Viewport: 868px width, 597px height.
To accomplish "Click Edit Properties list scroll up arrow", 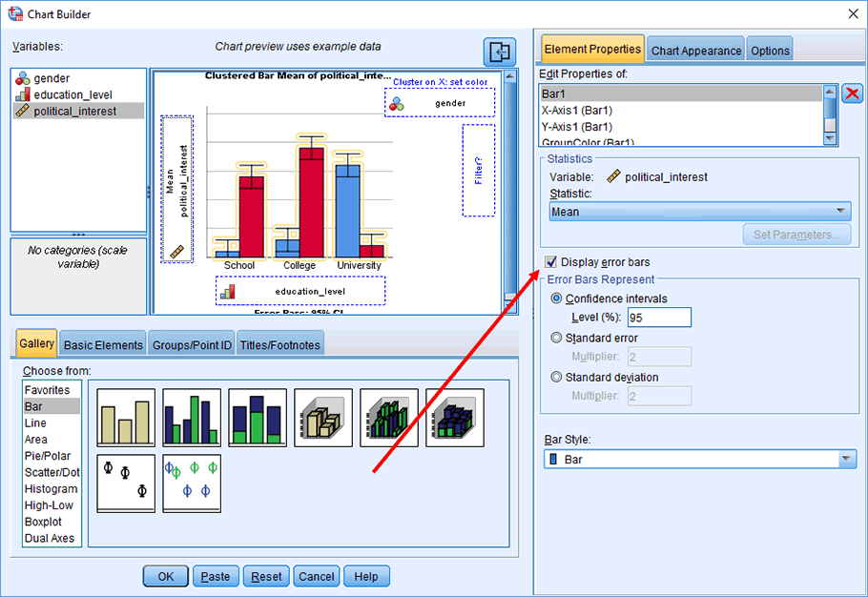I will (x=829, y=92).
